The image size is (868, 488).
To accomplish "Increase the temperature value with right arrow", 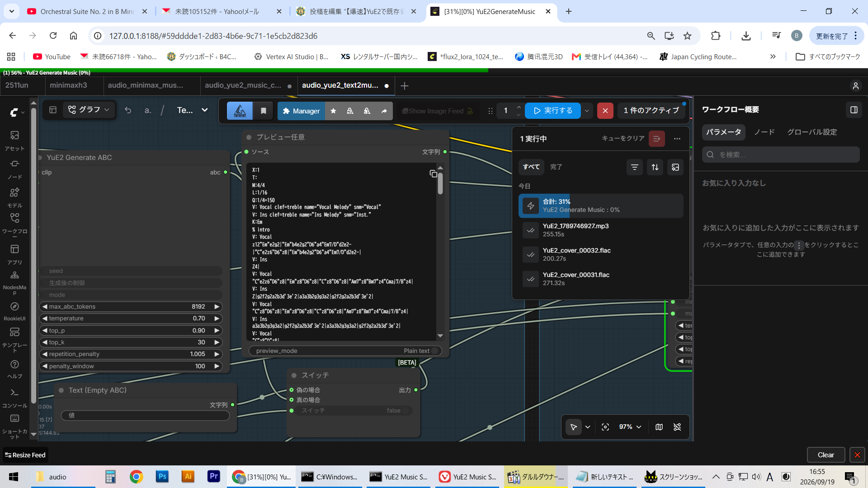I will point(217,319).
